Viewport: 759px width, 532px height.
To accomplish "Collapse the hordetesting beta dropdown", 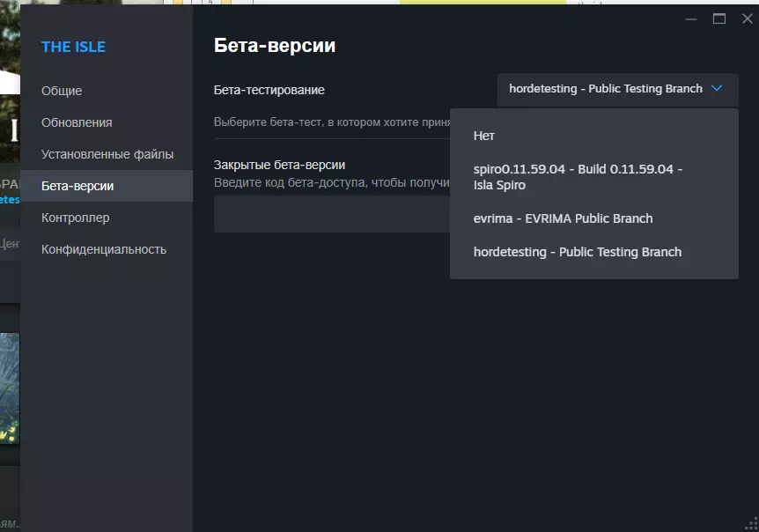I will click(x=617, y=89).
